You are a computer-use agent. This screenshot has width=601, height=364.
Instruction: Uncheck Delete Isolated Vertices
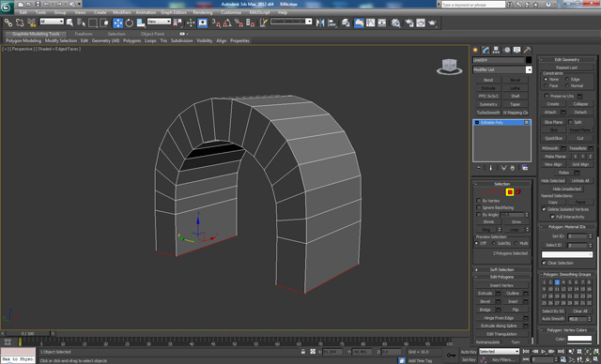tap(544, 209)
